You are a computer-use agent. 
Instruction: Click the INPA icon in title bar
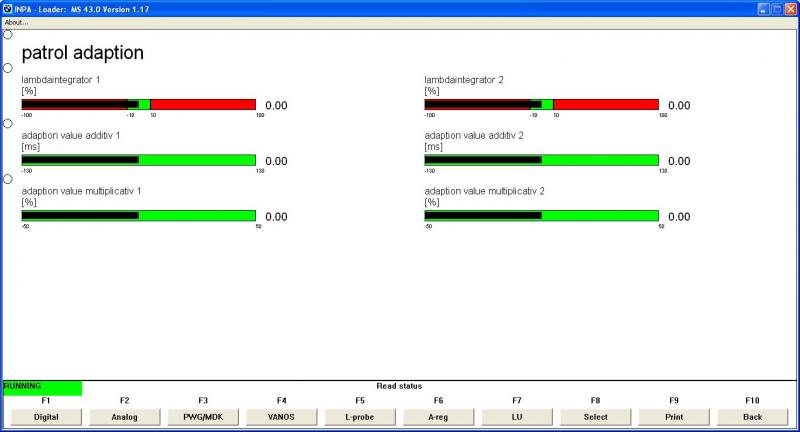9,8
